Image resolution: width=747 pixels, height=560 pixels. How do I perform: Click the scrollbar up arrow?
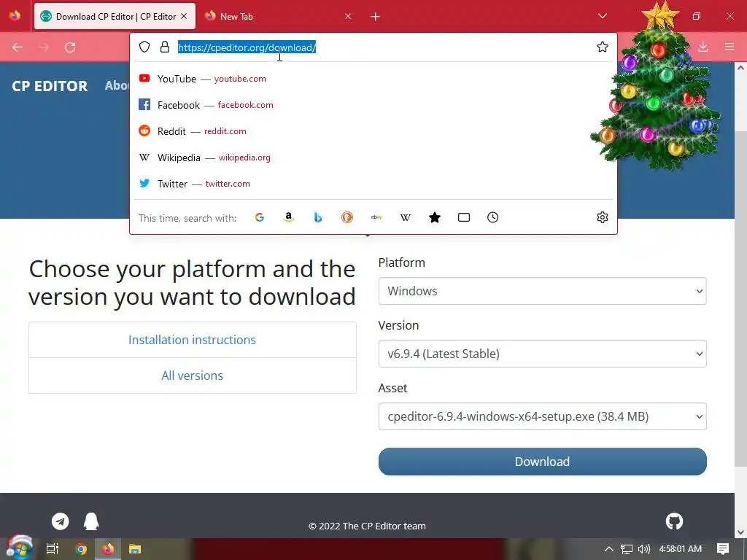(x=740, y=68)
